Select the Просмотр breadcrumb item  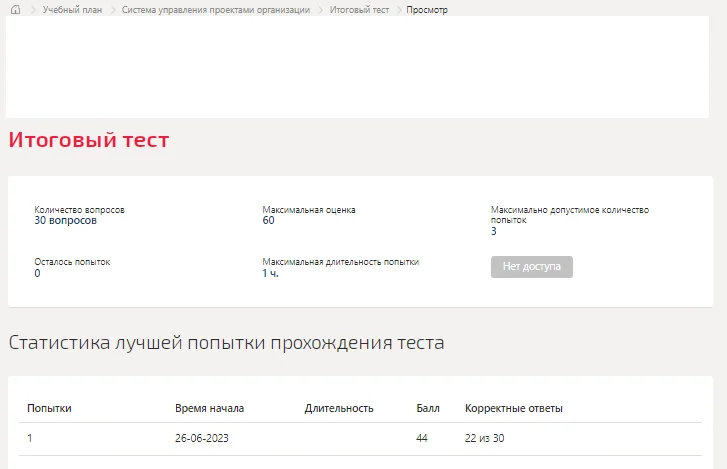point(427,10)
